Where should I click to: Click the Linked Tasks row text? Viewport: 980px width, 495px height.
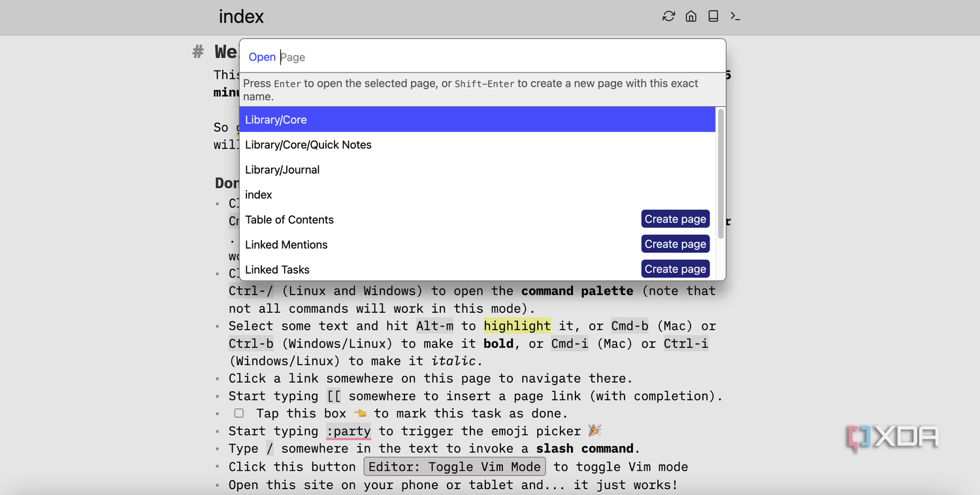(x=277, y=269)
